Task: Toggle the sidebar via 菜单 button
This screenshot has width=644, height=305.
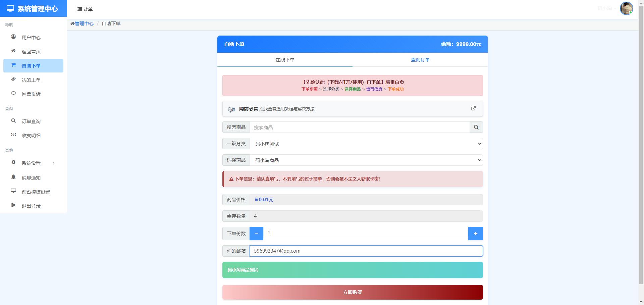Action: 85,9
